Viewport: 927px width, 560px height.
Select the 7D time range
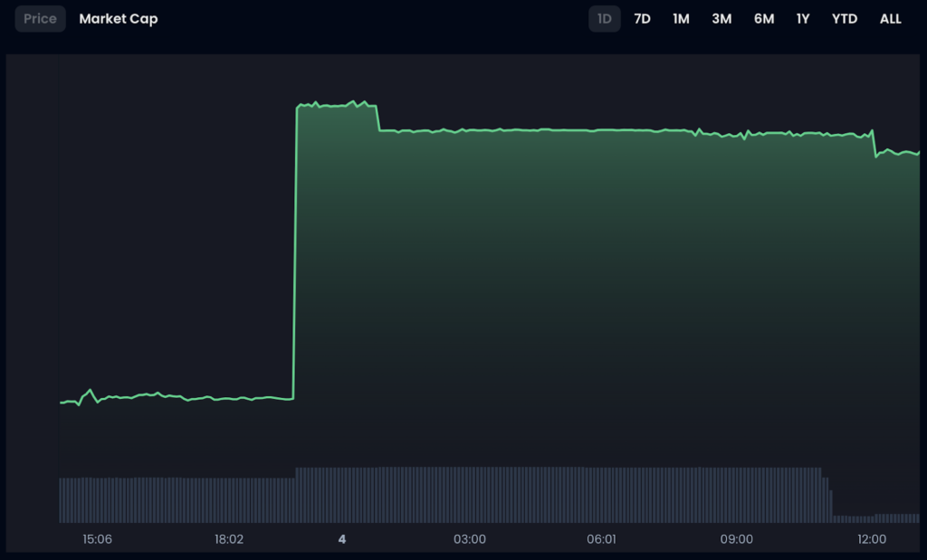(642, 19)
